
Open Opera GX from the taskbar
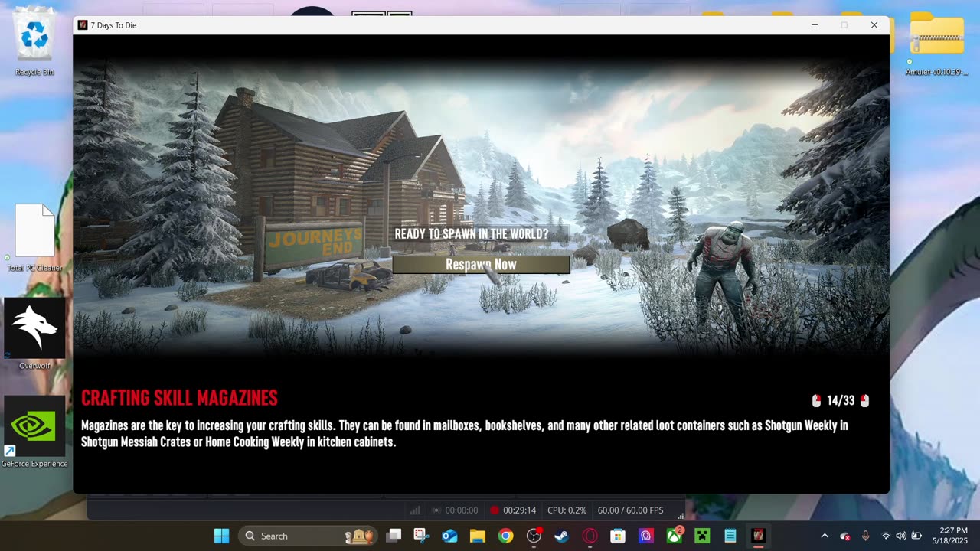(x=590, y=536)
